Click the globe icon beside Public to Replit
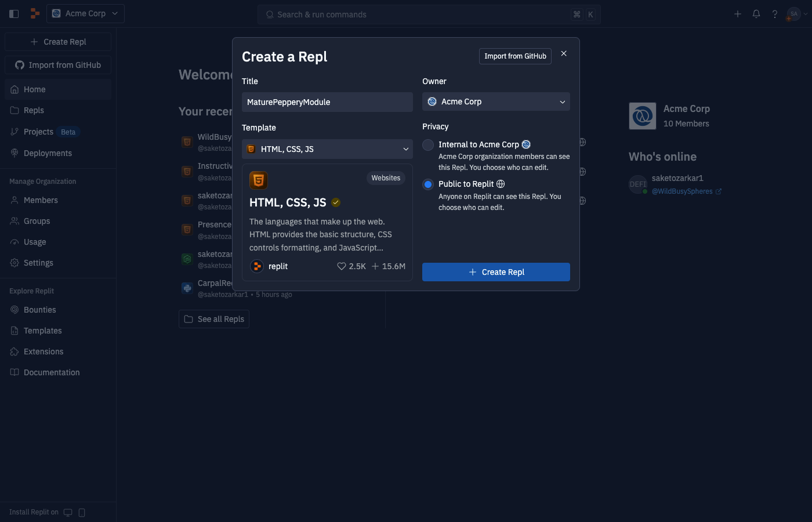 (x=501, y=184)
